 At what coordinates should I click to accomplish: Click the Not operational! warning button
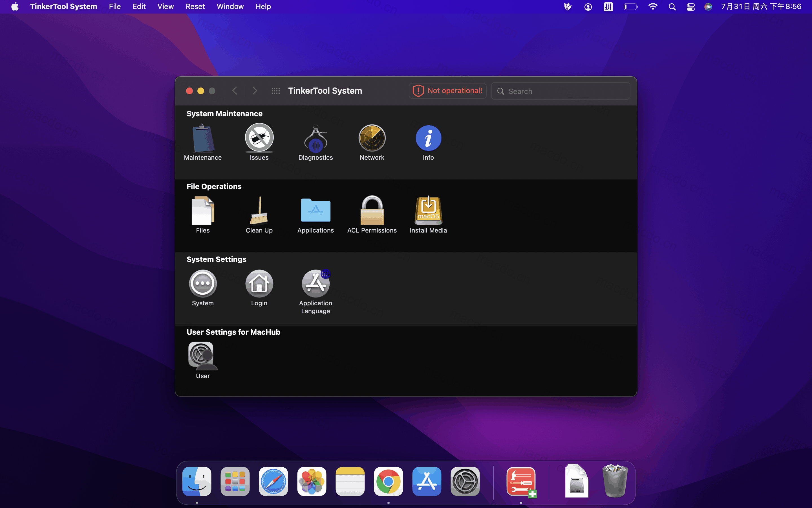pyautogui.click(x=448, y=91)
